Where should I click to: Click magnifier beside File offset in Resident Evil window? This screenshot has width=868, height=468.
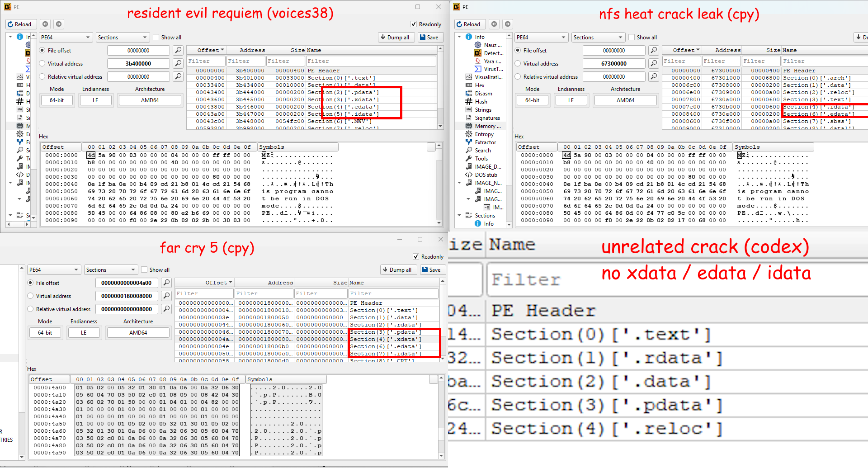pyautogui.click(x=178, y=50)
